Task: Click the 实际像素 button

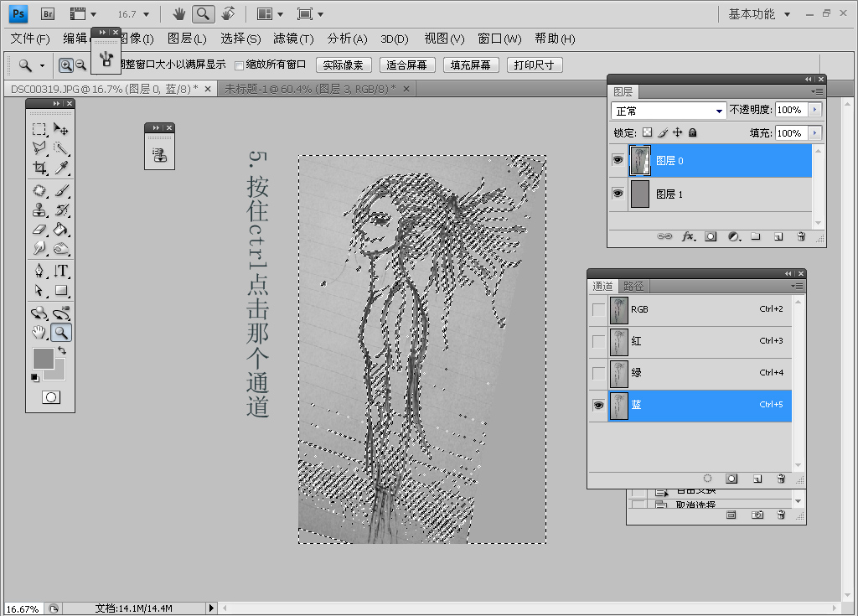Action: 344,65
